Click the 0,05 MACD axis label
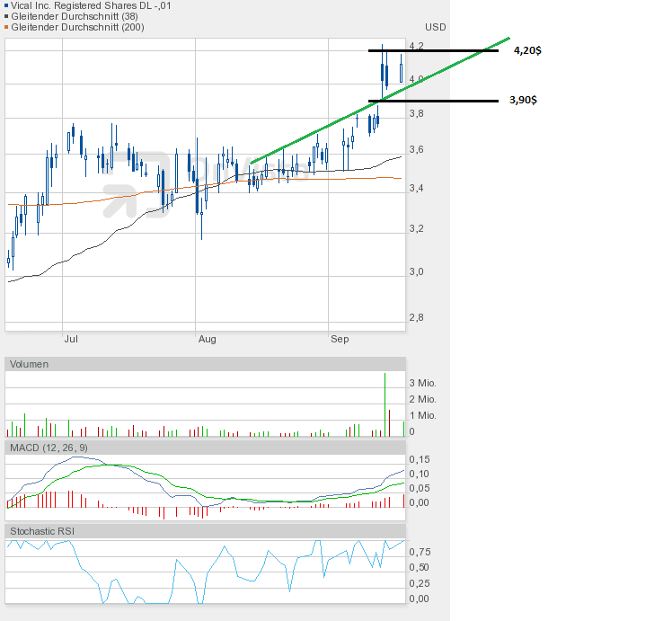672x621 pixels. point(420,488)
